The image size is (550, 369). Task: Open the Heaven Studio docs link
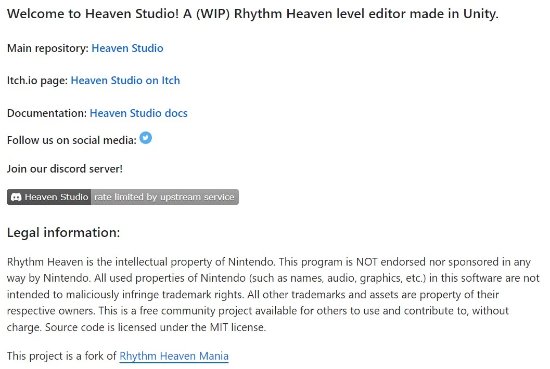139,113
